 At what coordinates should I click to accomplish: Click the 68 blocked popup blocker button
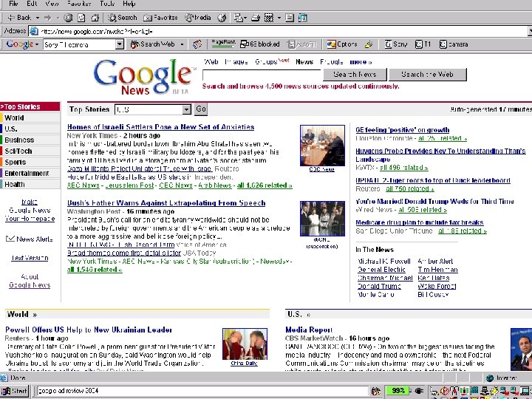tap(260, 44)
